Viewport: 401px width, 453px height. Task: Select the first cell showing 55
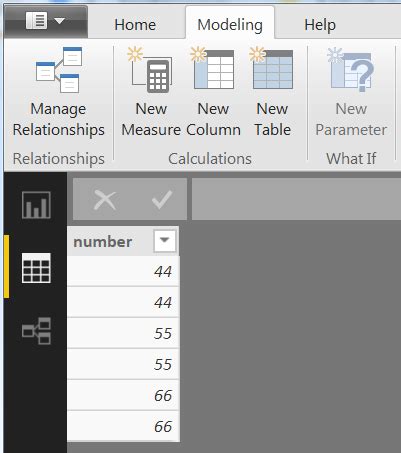point(123,333)
